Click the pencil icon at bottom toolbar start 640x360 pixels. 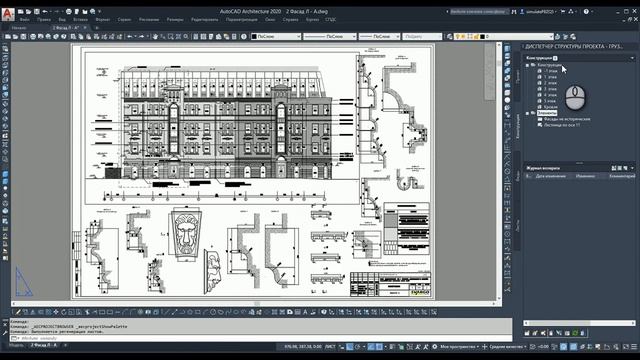point(18,312)
